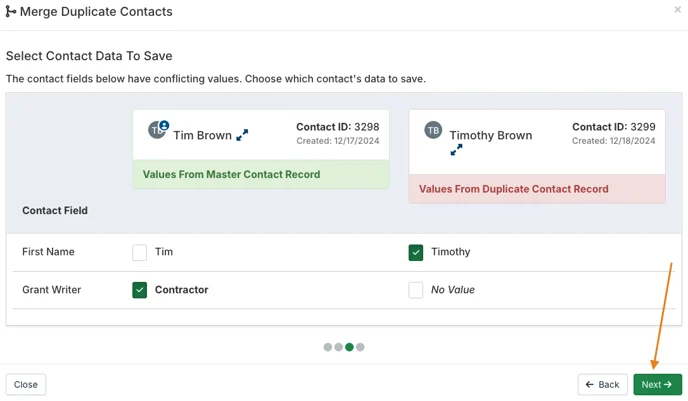Click the Created: 12/18/2024 date
688x401 pixels.
[x=613, y=141]
